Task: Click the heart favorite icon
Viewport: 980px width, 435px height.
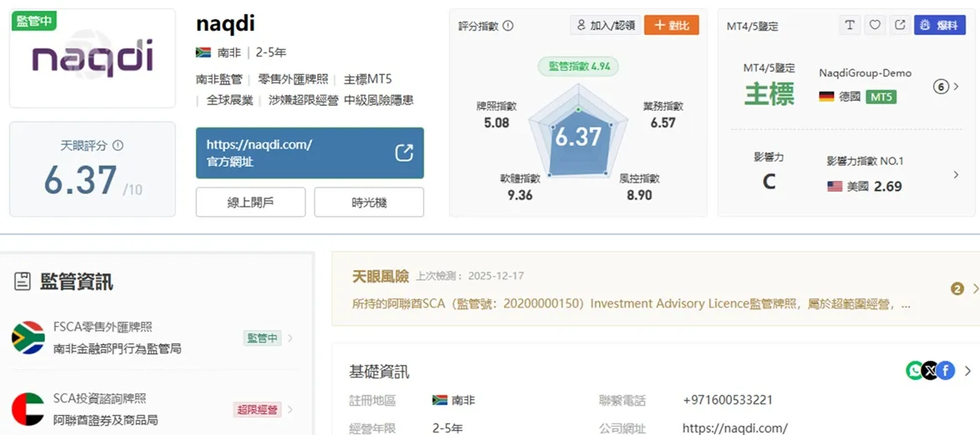Action: 875,25
